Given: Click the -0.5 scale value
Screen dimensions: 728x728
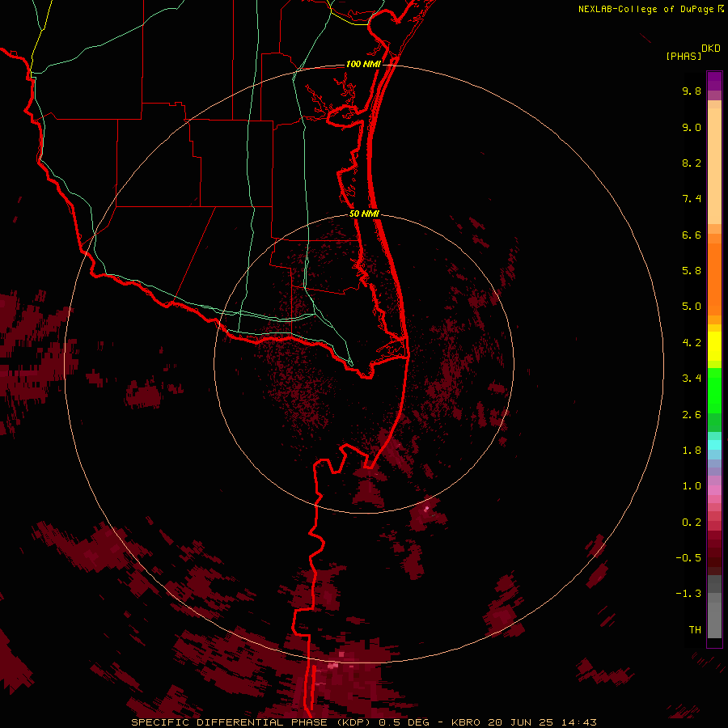Looking at the screenshot, I should click(x=688, y=558).
